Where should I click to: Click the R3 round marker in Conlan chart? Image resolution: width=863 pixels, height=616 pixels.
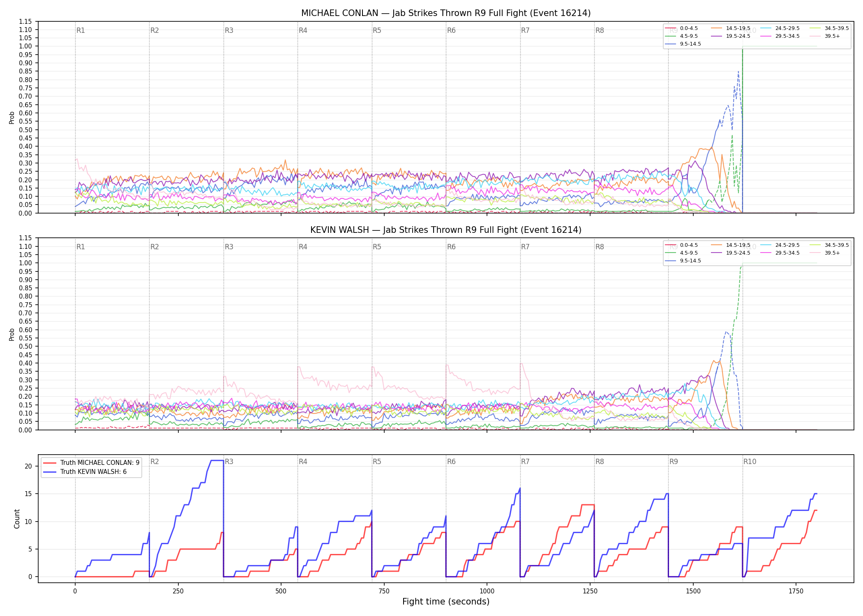[229, 30]
